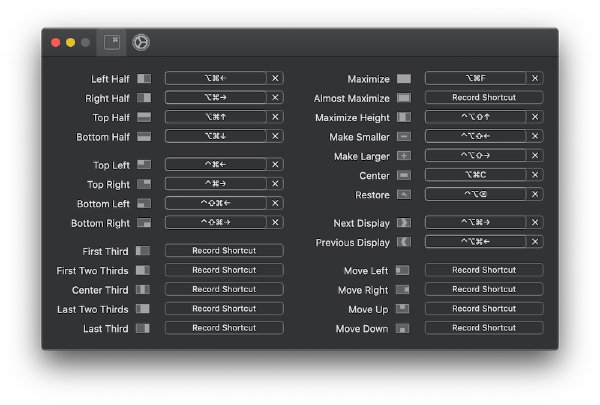Click the Make Smaller minus icon
Image resolution: width=600 pixels, height=405 pixels.
click(404, 137)
